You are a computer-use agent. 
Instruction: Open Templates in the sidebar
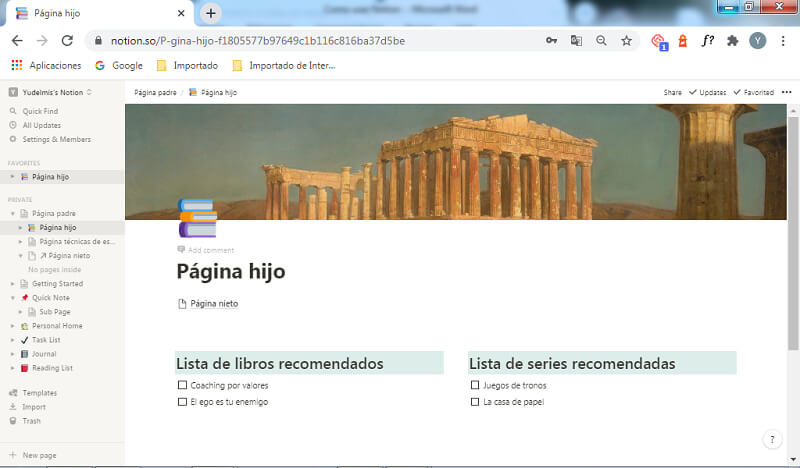click(39, 393)
